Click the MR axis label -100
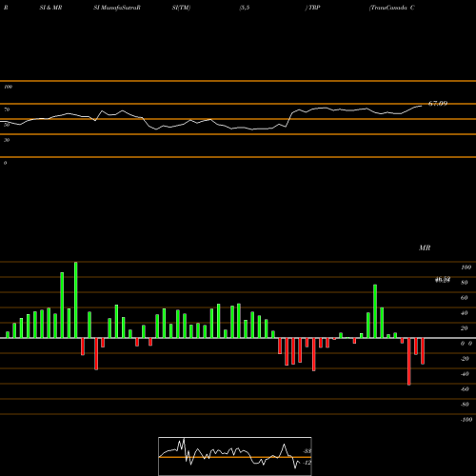476x476 pixels. point(466,420)
